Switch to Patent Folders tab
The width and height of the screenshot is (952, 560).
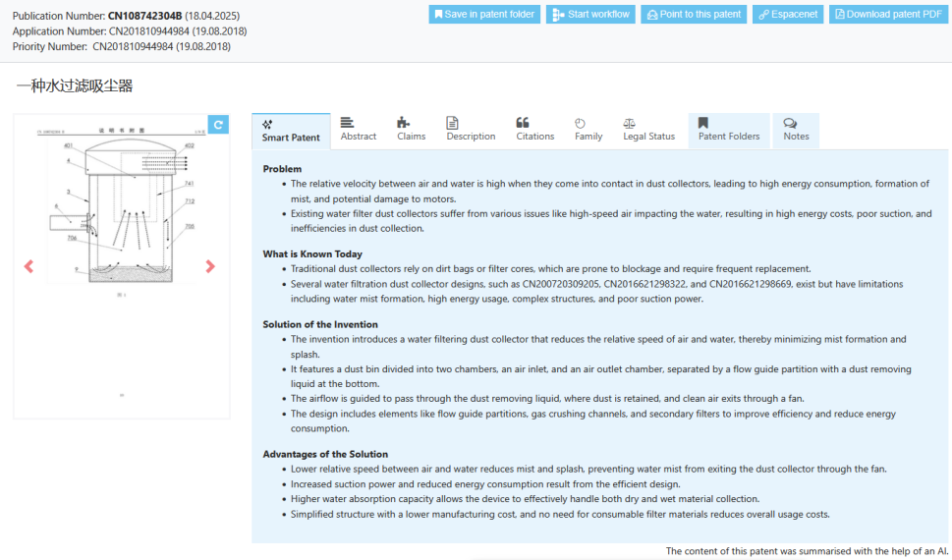point(729,130)
